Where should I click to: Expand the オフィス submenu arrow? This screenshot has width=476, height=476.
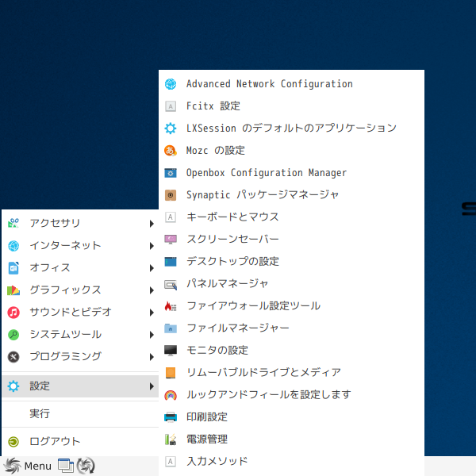pyautogui.click(x=152, y=268)
